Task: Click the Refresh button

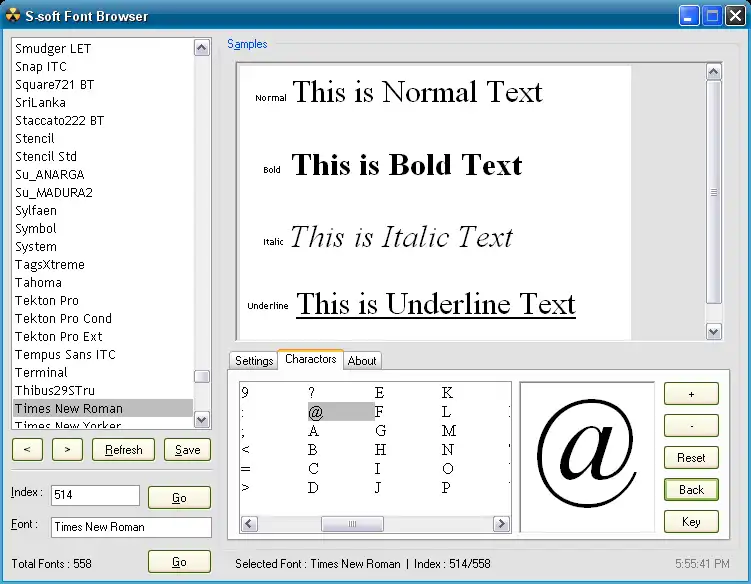Action: 124,449
